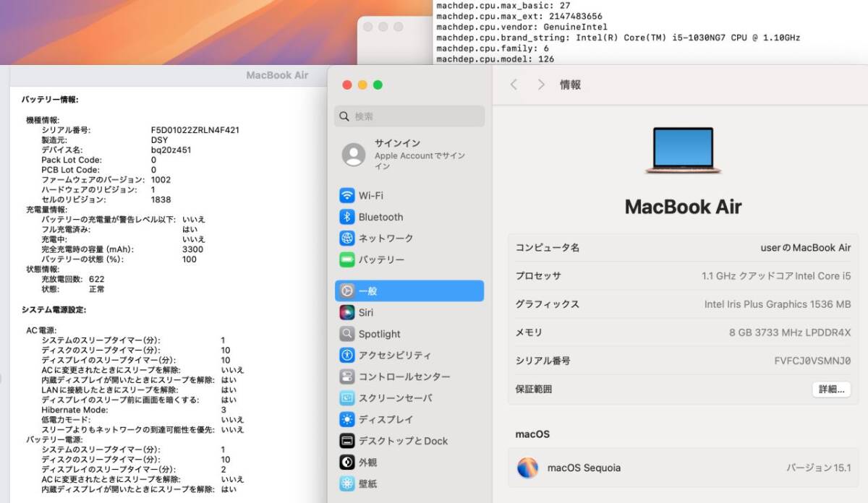868x503 pixels.
Task: Open the ディスプレイ sun icon
Action: point(347,419)
